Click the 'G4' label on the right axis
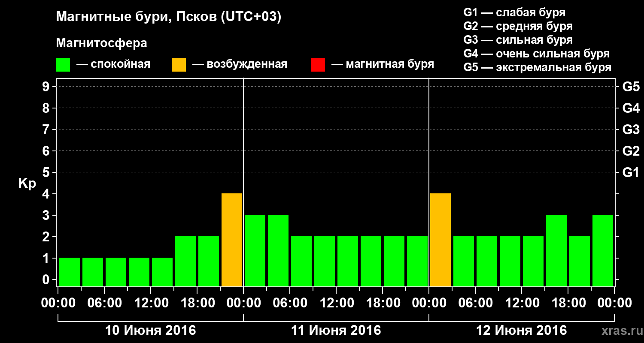The width and height of the screenshot is (644, 343). pyautogui.click(x=631, y=108)
